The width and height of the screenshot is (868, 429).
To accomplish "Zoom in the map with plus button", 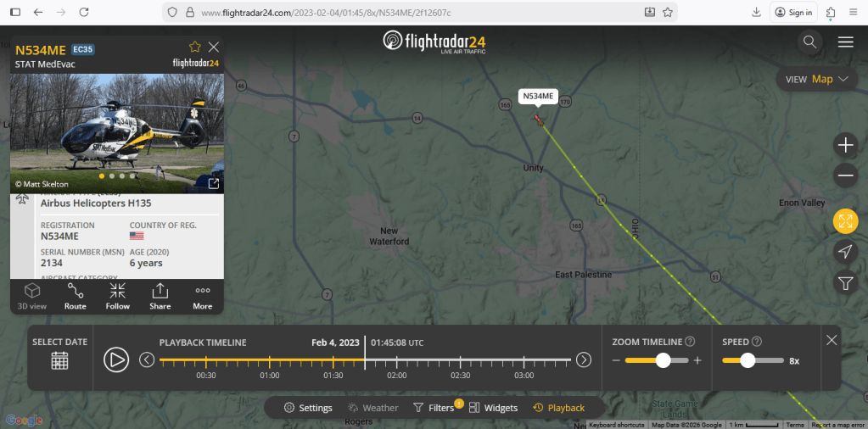I will point(845,146).
